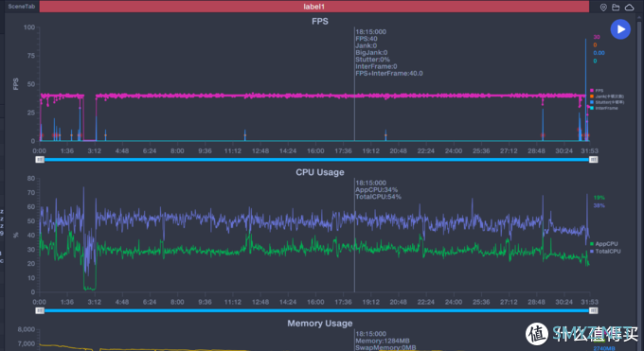Click the FPS chart title

click(320, 22)
